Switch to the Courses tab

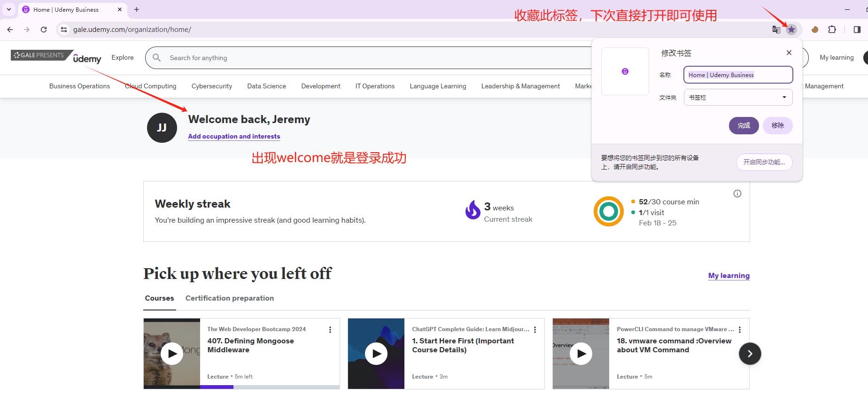[159, 298]
